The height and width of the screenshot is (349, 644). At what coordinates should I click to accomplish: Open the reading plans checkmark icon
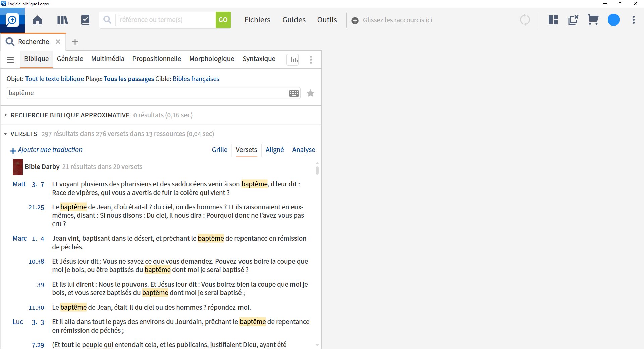(x=85, y=20)
